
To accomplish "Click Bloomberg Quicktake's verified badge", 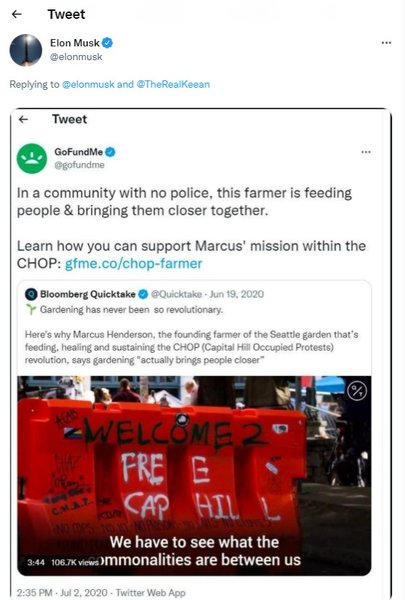I will pyautogui.click(x=143, y=294).
